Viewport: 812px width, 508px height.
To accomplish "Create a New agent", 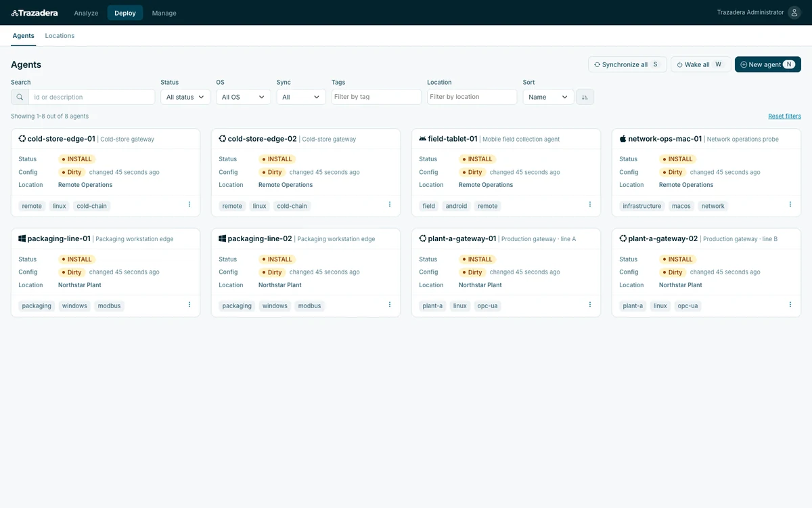I will click(768, 64).
